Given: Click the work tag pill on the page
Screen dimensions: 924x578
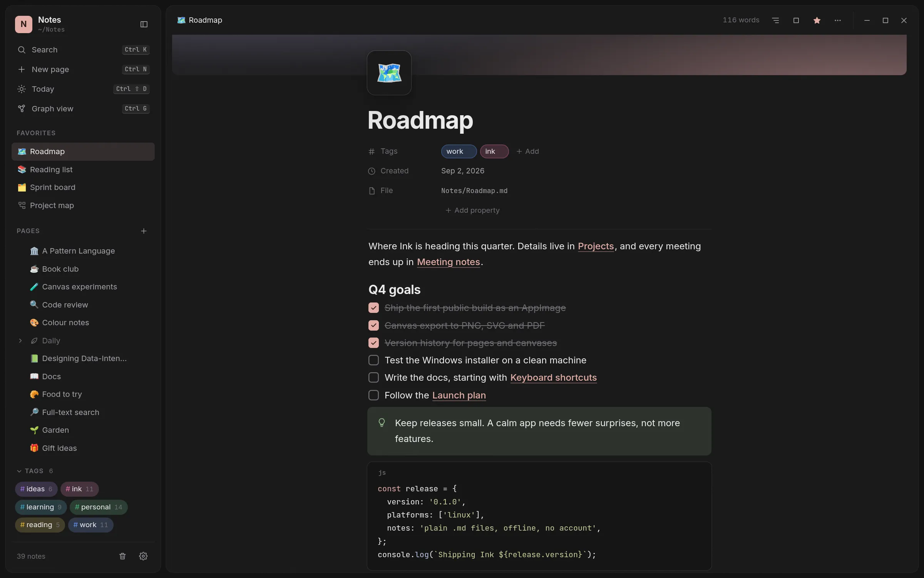Looking at the screenshot, I should [459, 151].
